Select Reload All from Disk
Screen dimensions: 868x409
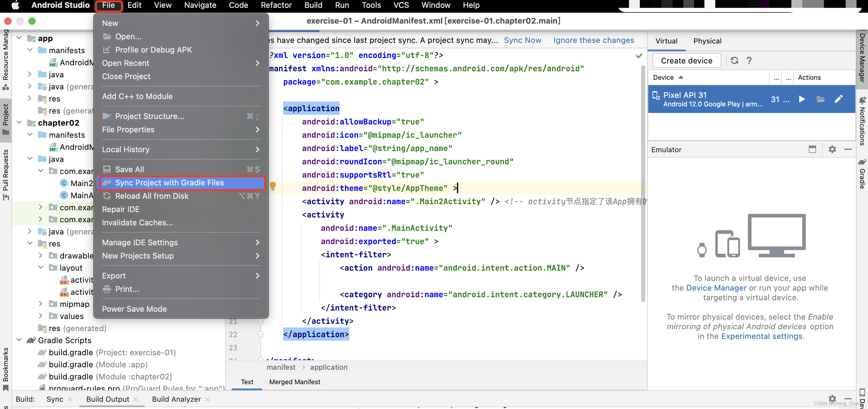(181, 196)
